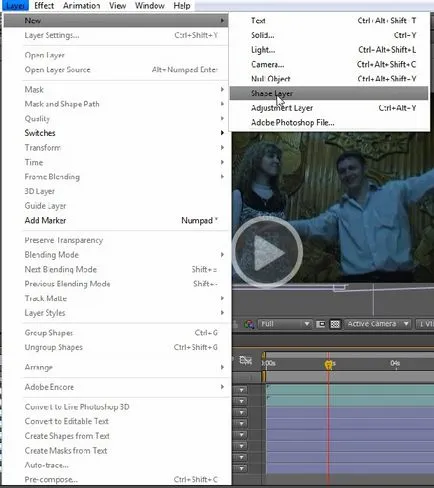
Task: Open the Active Camera view dropdown
Action: coord(378,324)
